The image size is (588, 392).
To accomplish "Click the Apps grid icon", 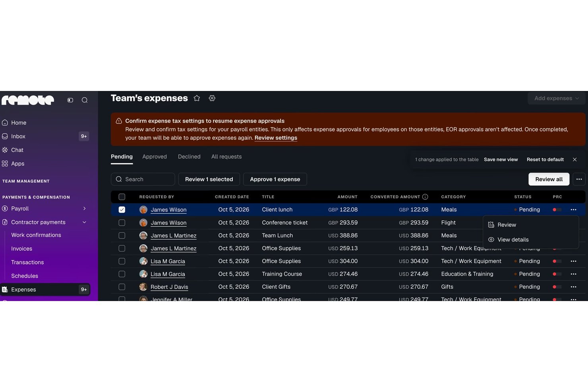I will pos(5,164).
